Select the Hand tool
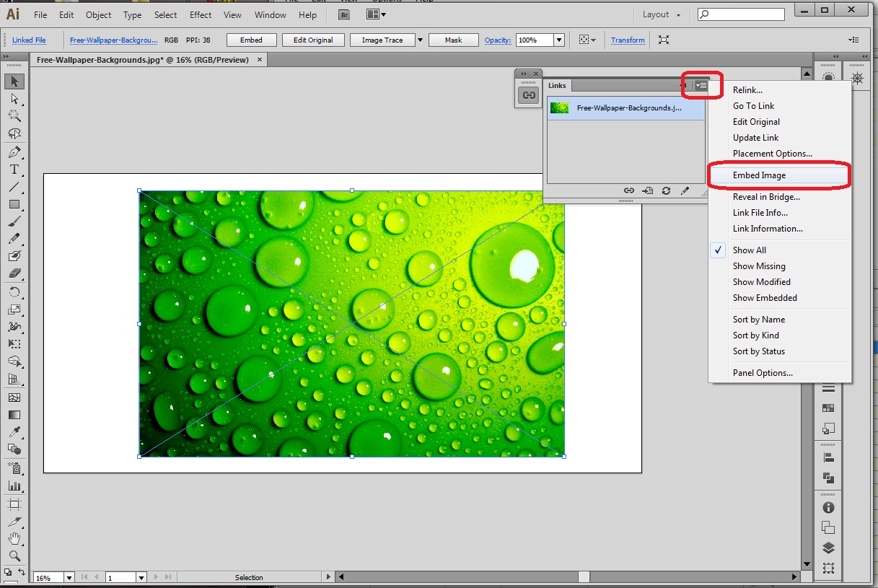Image resolution: width=878 pixels, height=588 pixels. pyautogui.click(x=14, y=539)
